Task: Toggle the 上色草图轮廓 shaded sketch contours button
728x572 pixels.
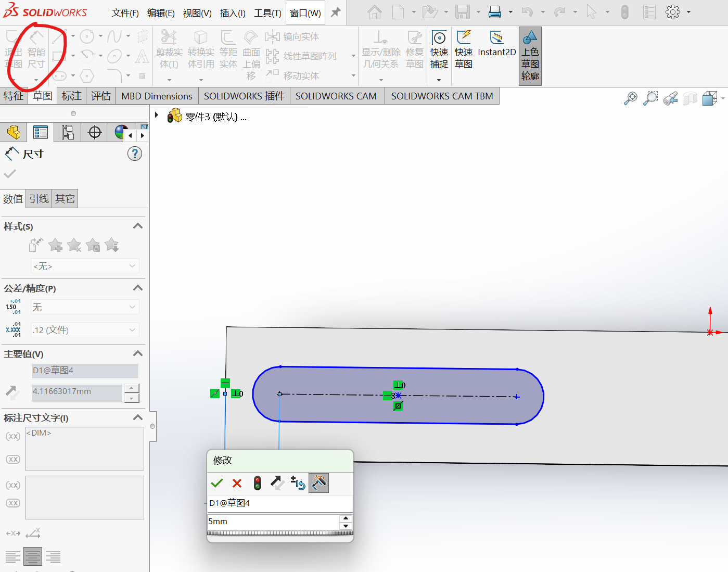Action: [x=530, y=56]
